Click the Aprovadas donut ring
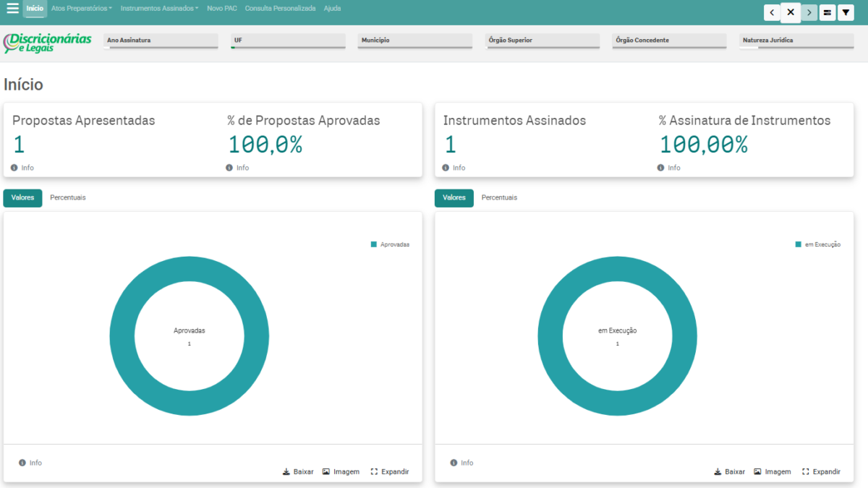The width and height of the screenshot is (868, 488). point(122,336)
